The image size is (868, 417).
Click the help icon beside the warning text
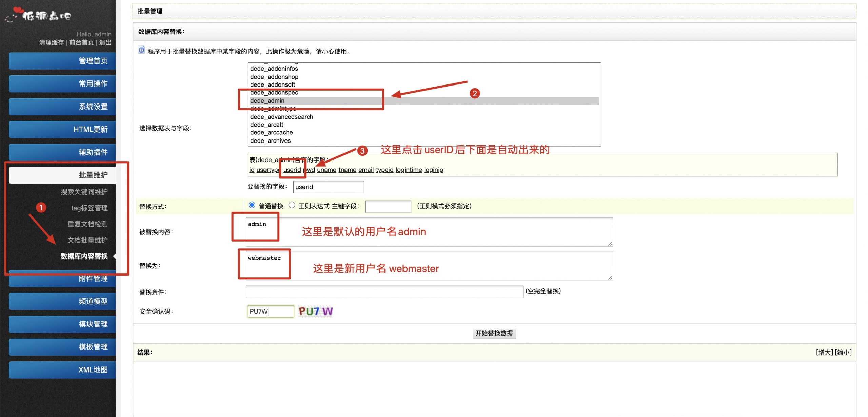141,50
